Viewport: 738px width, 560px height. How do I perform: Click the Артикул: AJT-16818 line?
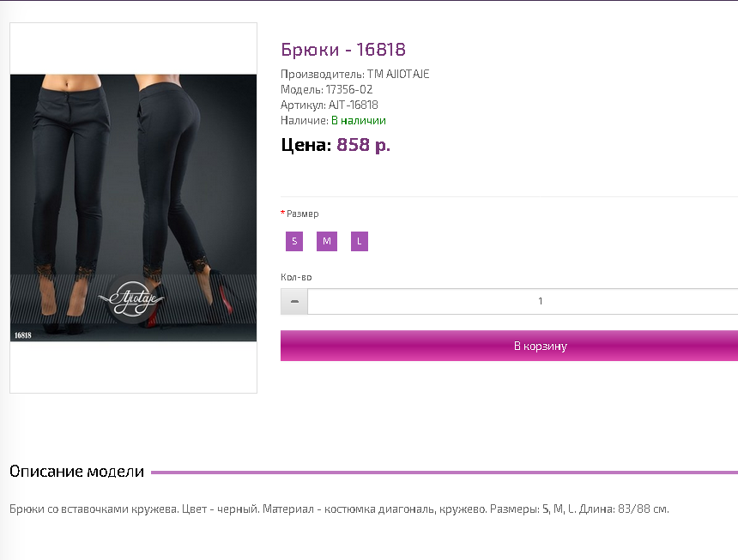330,105
